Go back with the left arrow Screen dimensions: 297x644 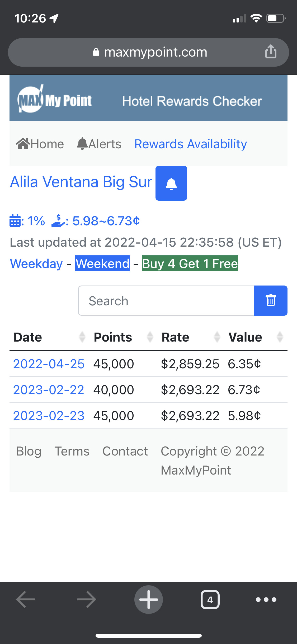(26, 599)
